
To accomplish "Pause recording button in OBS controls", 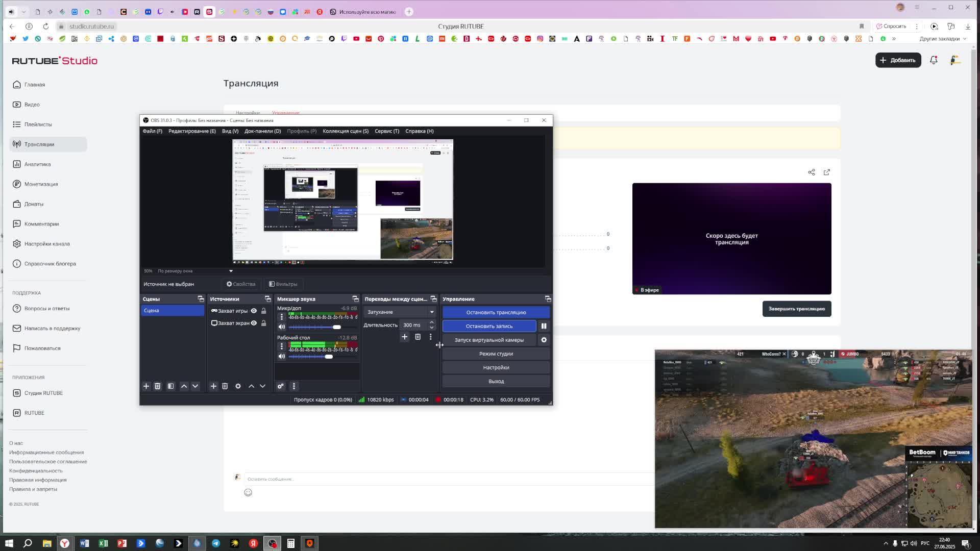I will tap(544, 326).
